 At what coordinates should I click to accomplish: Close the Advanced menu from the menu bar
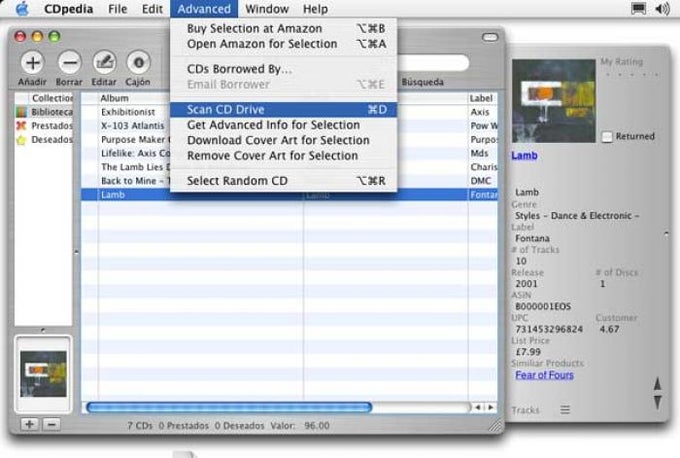(x=204, y=9)
